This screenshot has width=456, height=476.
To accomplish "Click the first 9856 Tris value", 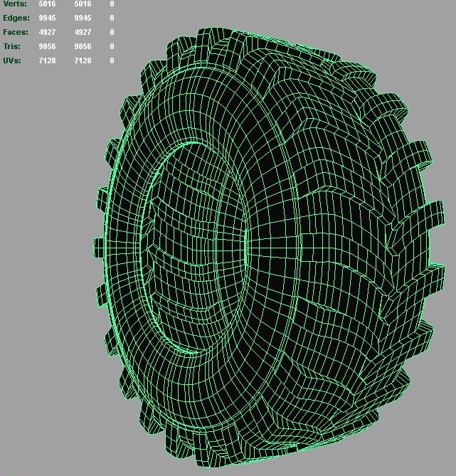I will [x=47, y=46].
